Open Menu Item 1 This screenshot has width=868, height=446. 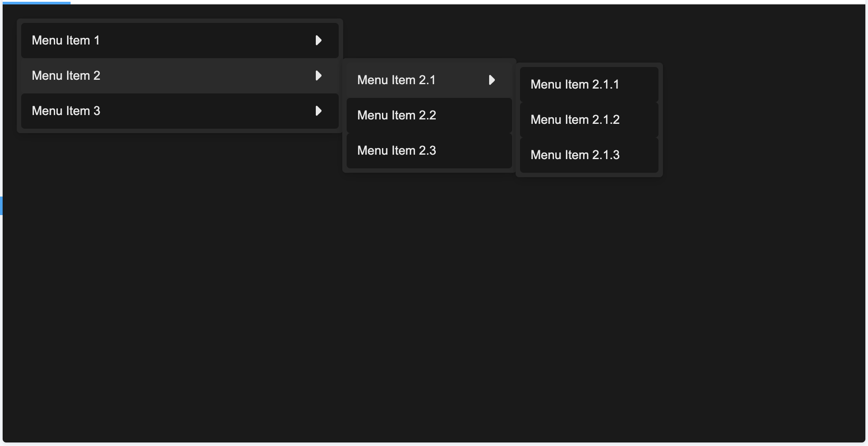180,41
